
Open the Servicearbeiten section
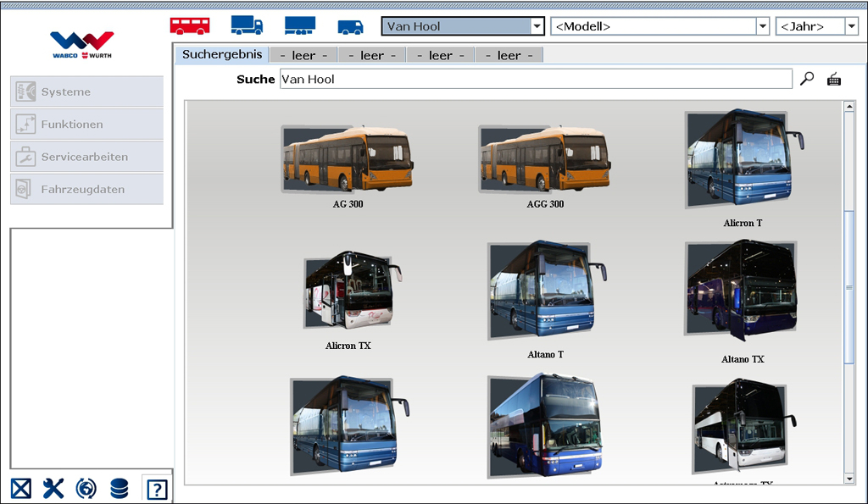[x=87, y=157]
